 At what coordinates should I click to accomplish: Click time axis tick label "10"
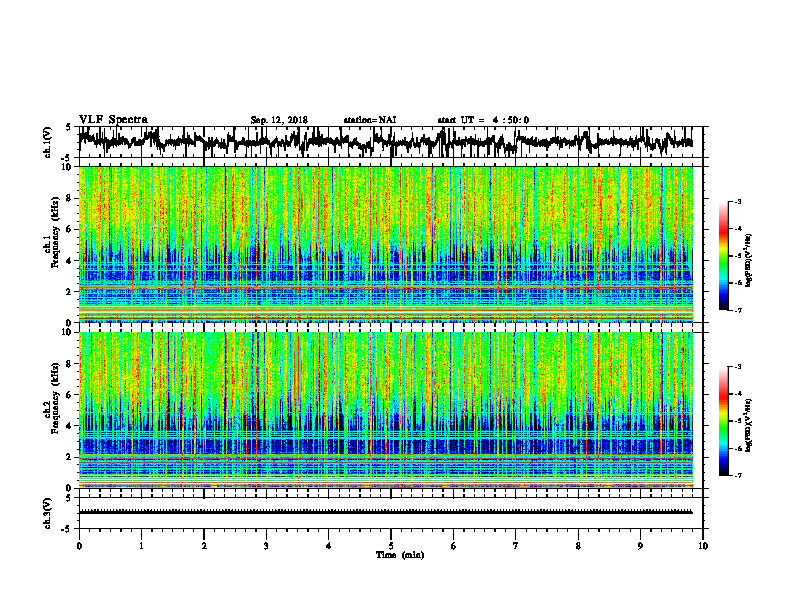[x=703, y=546]
